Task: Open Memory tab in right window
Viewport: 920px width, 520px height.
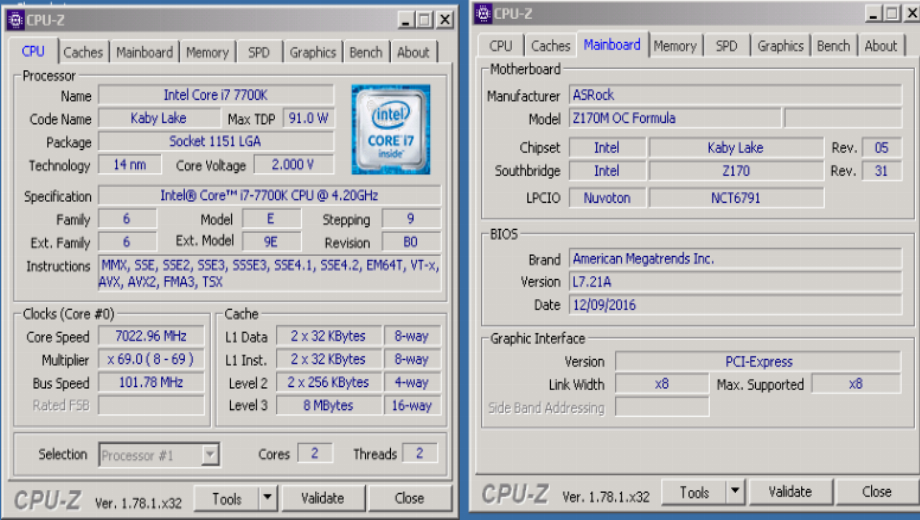Action: tap(675, 46)
